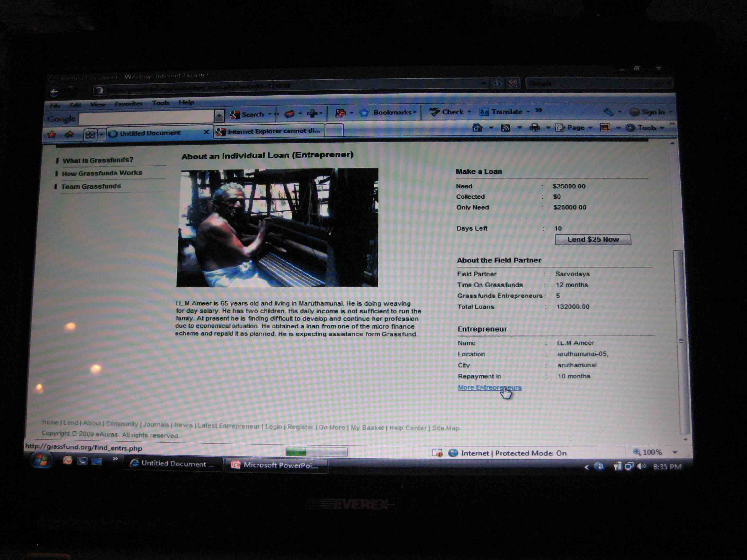This screenshot has width=747, height=560.
Task: Click the Google toolbar wrench settings icon
Action: pyautogui.click(x=609, y=112)
